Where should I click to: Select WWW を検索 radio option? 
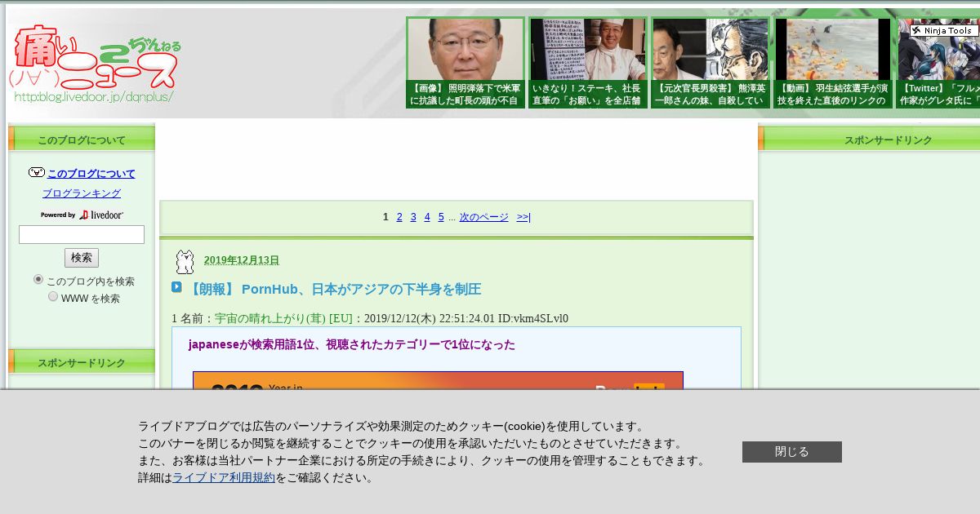pyautogui.click(x=53, y=297)
